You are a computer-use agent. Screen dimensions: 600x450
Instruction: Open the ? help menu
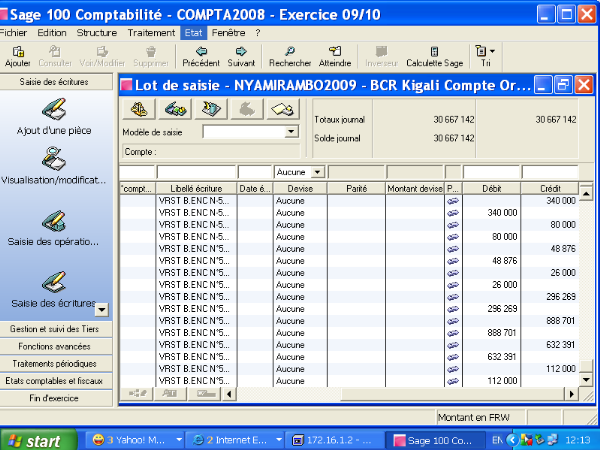[258, 33]
